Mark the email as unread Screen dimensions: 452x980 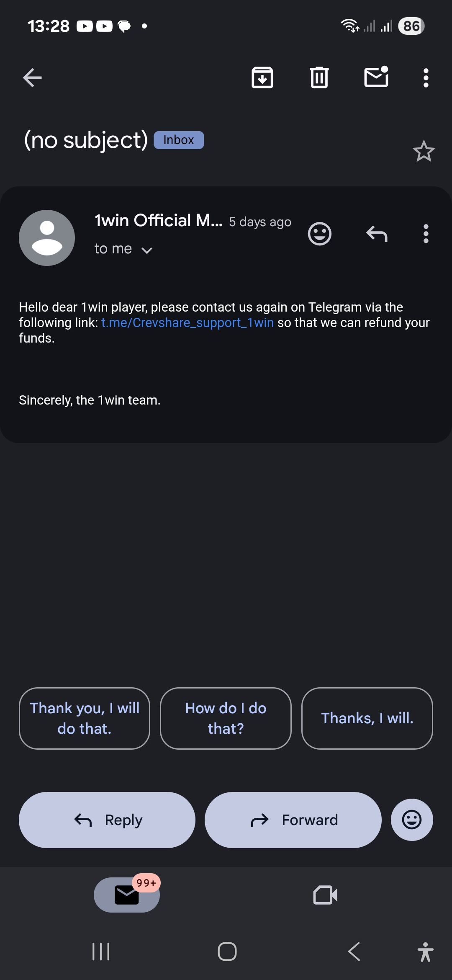tap(376, 77)
